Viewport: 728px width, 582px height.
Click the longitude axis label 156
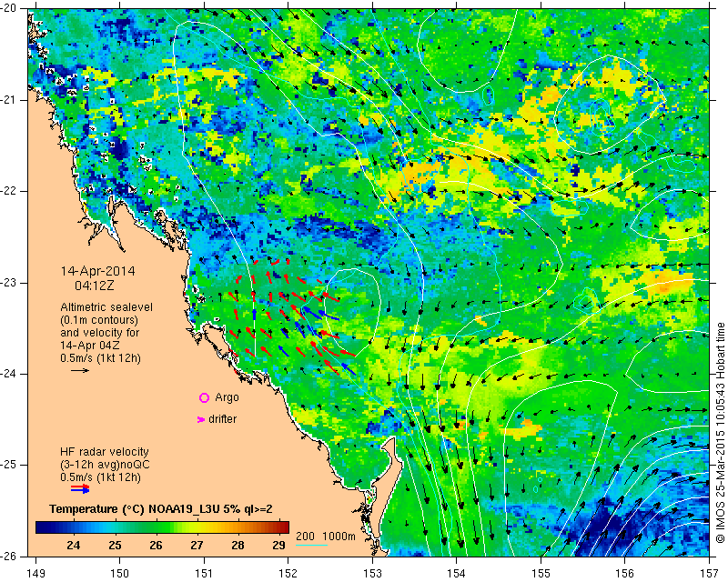625,574
